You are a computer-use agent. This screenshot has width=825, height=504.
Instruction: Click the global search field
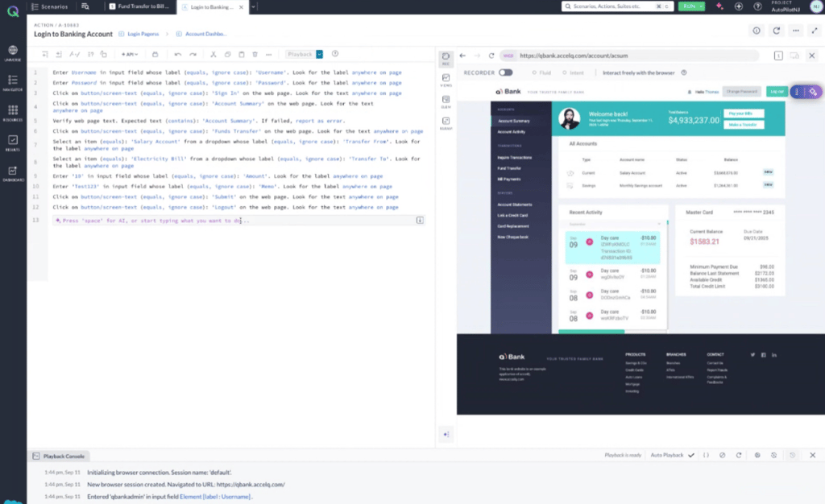tap(617, 6)
